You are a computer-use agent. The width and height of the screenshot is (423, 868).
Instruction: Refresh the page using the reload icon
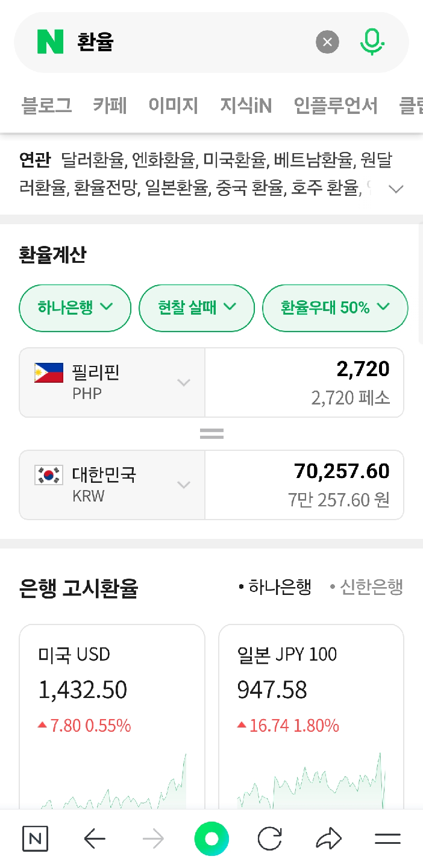click(270, 838)
